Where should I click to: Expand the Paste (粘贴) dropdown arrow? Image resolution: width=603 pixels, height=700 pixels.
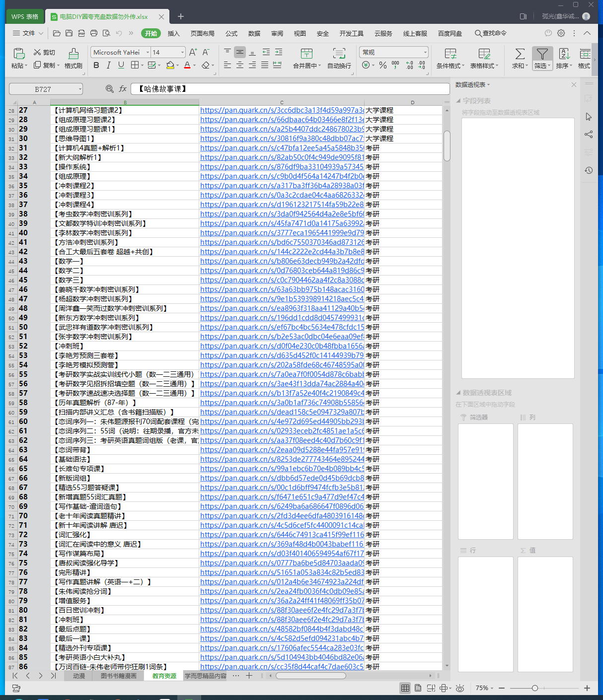click(x=25, y=66)
